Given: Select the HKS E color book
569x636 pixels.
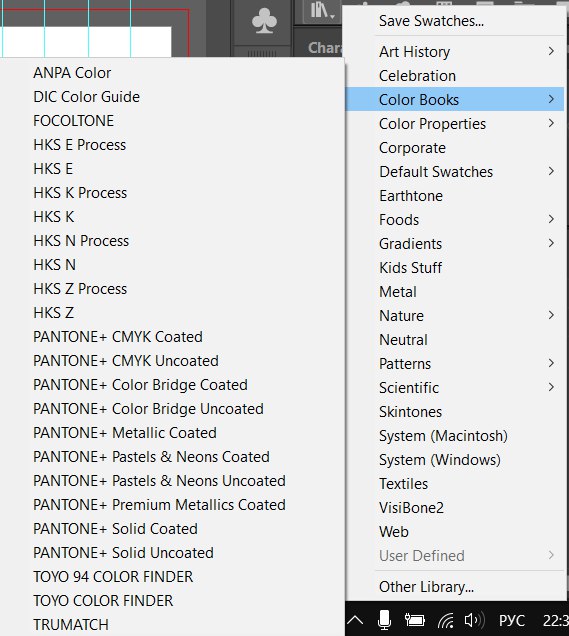Looking at the screenshot, I should [172, 169].
